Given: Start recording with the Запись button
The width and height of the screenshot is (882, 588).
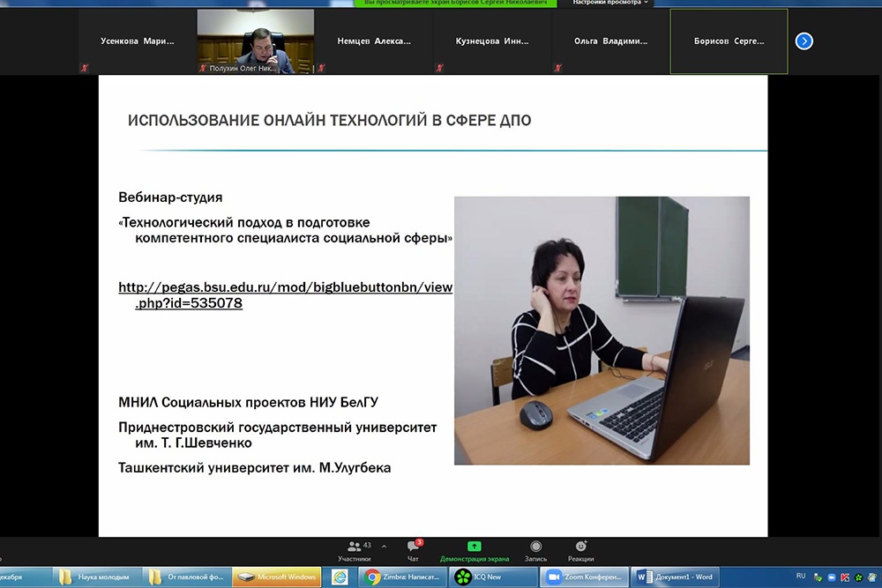Looking at the screenshot, I should click(535, 551).
